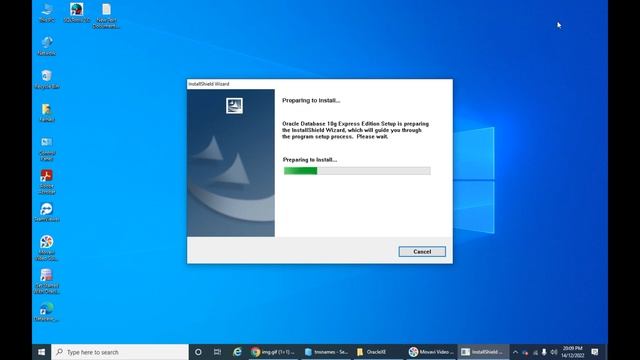Viewport: 640px width, 360px height.
Task: Click the red tray icon beside the chevron
Action: [525, 352]
